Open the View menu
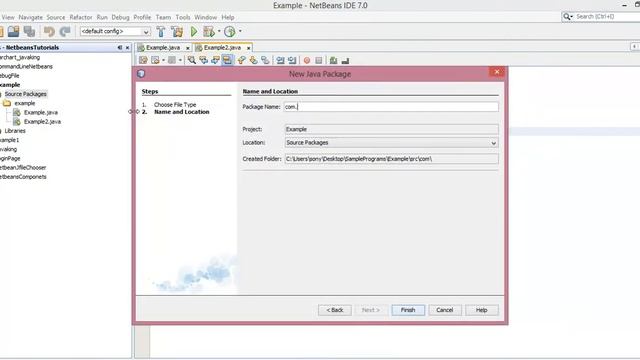Image resolution: width=640 pixels, height=360 pixels. pos(8,17)
